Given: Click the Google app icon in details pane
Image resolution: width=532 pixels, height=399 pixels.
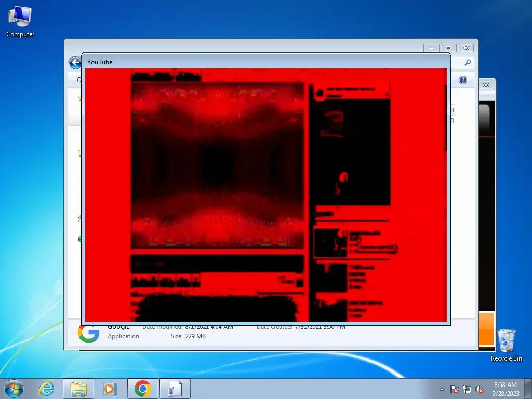Looking at the screenshot, I should point(88,333).
